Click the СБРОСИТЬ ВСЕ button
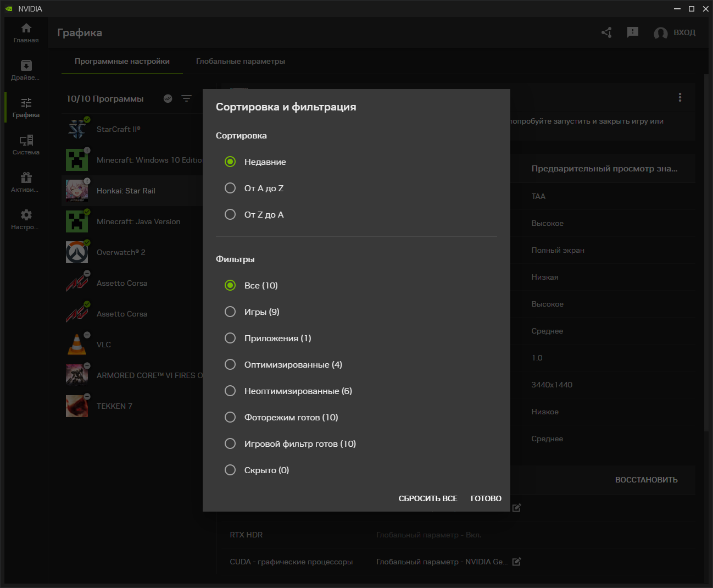This screenshot has height=588, width=713. pyautogui.click(x=428, y=498)
